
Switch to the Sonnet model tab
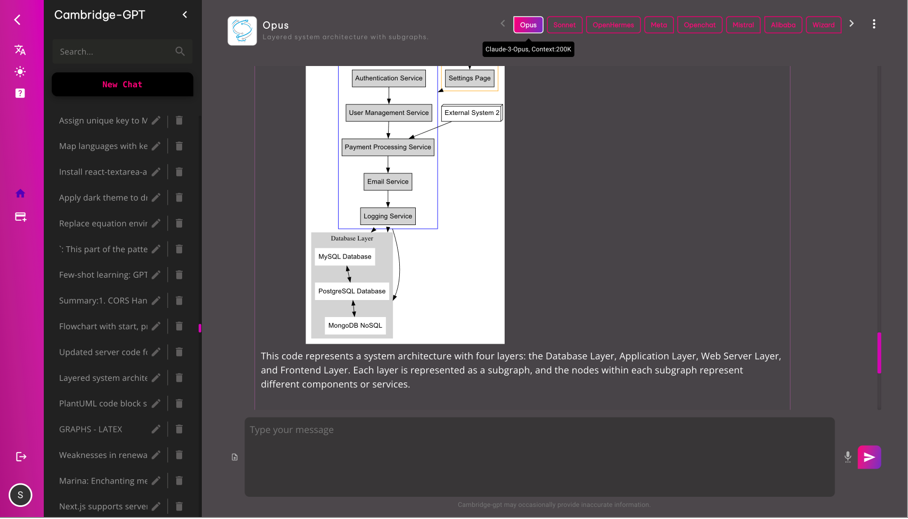tap(564, 25)
